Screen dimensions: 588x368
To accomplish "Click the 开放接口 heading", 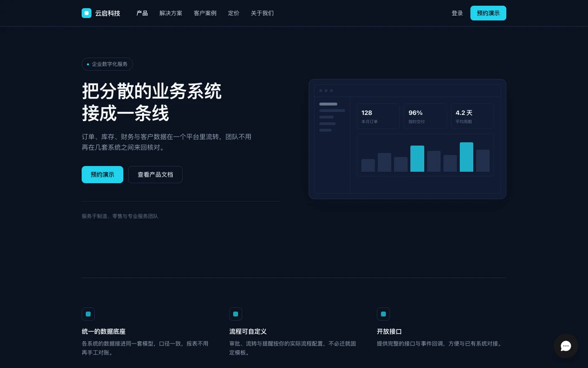I will click(x=389, y=331).
